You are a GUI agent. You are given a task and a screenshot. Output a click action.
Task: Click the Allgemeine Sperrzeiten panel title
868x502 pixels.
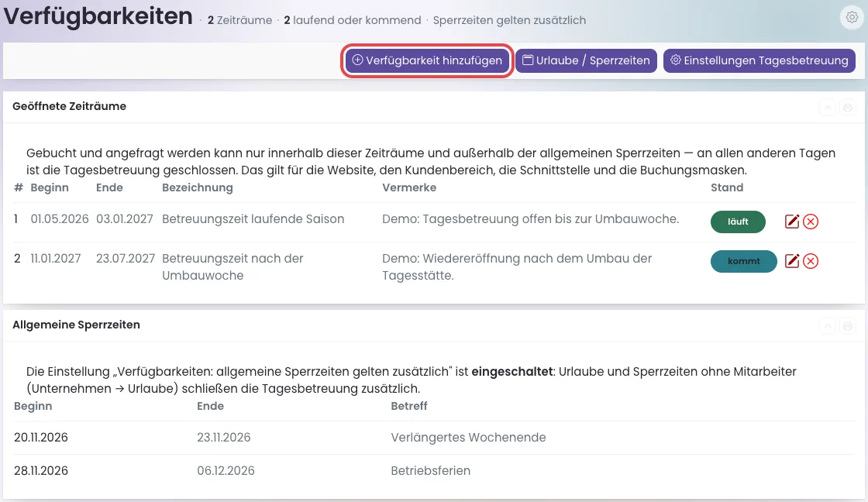(x=77, y=325)
